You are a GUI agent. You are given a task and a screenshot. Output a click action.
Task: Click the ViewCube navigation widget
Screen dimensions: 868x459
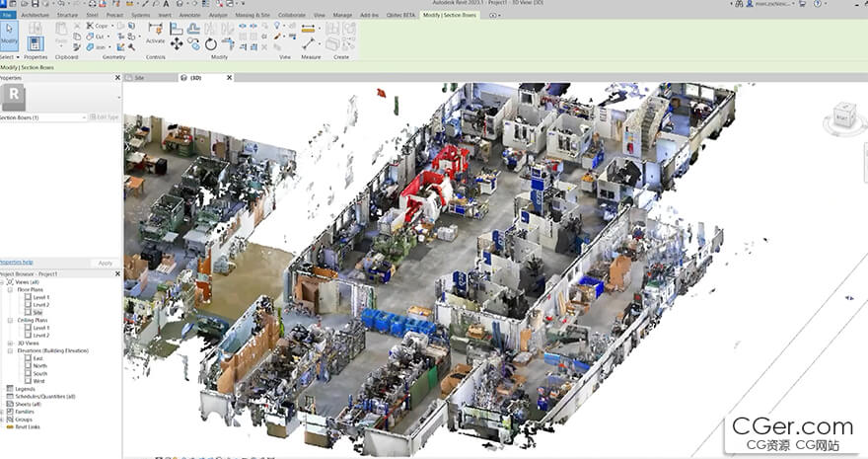(841, 116)
